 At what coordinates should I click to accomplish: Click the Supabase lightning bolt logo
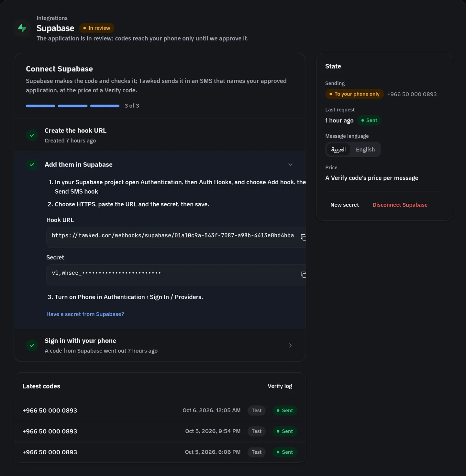tap(22, 28)
